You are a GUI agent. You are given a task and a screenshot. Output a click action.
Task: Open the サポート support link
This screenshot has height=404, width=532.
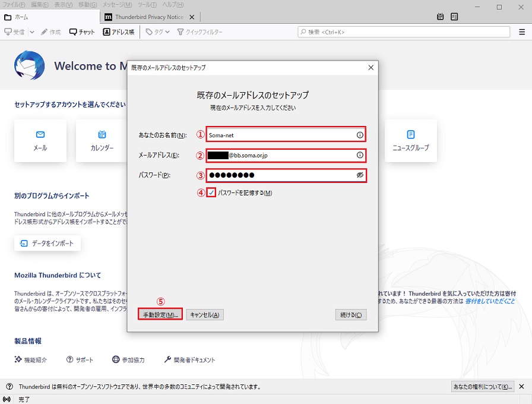pos(80,359)
